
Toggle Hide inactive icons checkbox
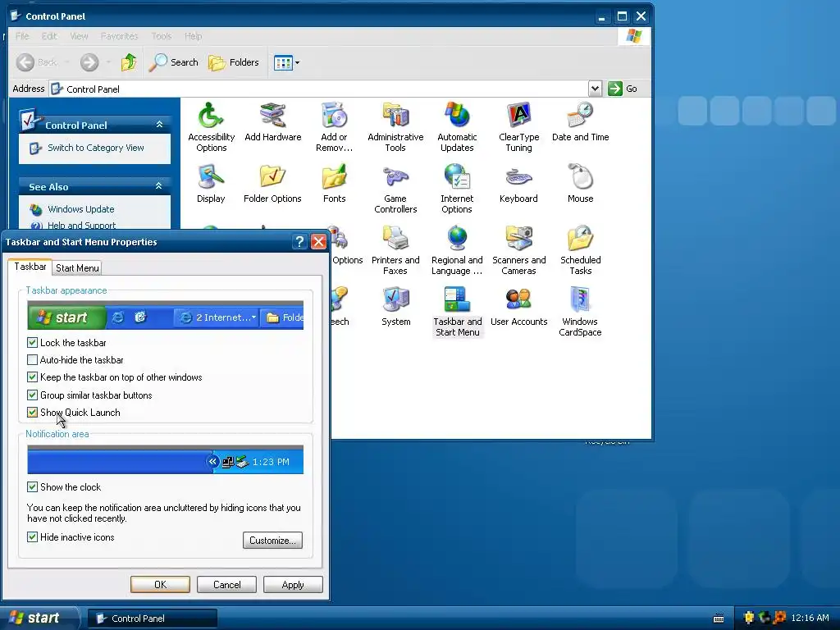pyautogui.click(x=32, y=536)
